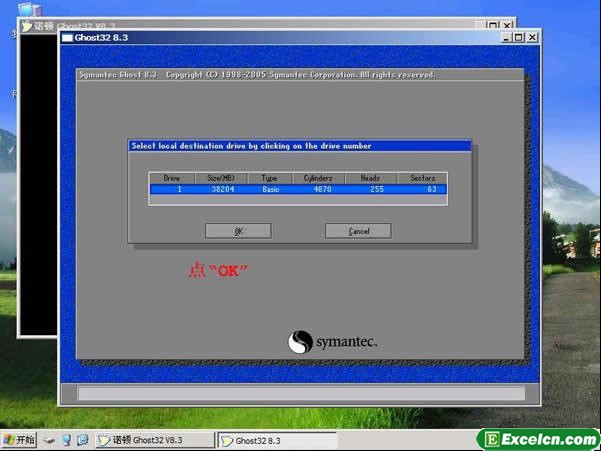Click the Symantec Ghost copyright header text
Viewport: 601px width, 451px height.
point(257,75)
